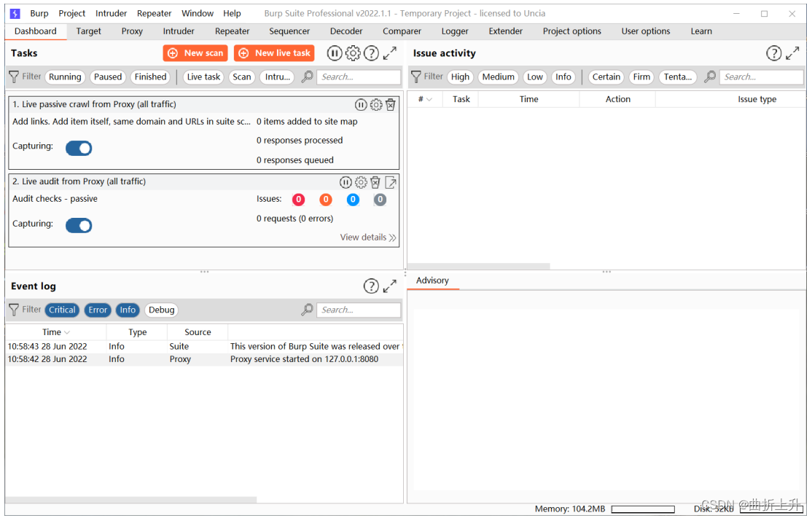Click Tasks search magnifier icon

click(x=307, y=76)
